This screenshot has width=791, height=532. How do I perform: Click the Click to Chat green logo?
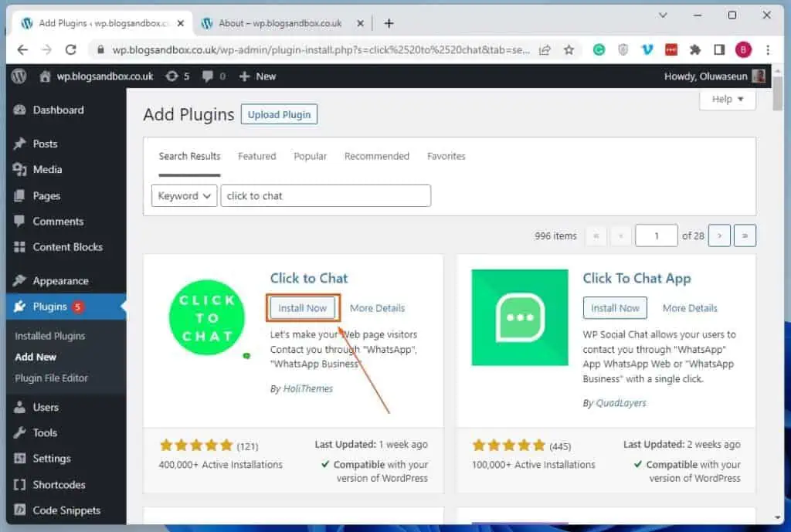[207, 318]
